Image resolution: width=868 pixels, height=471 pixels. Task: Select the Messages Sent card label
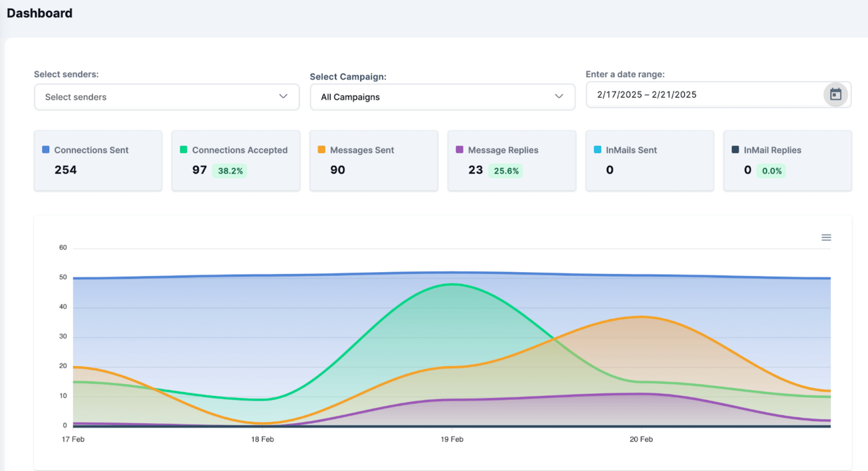pyautogui.click(x=362, y=150)
